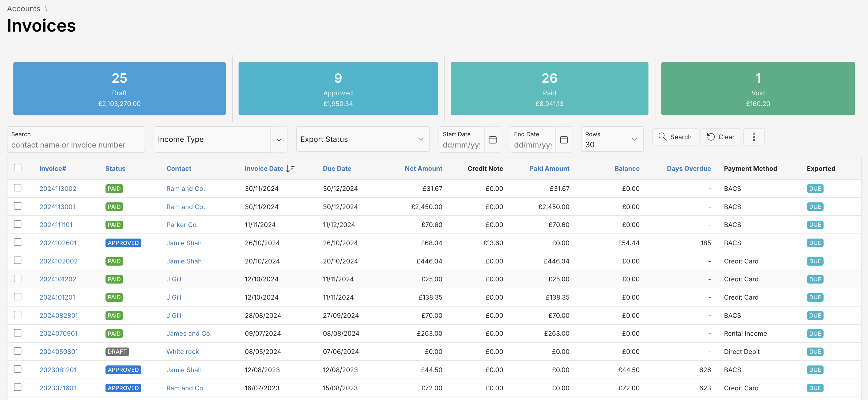Click the PAID badge for invoice 2024102002

click(x=114, y=261)
